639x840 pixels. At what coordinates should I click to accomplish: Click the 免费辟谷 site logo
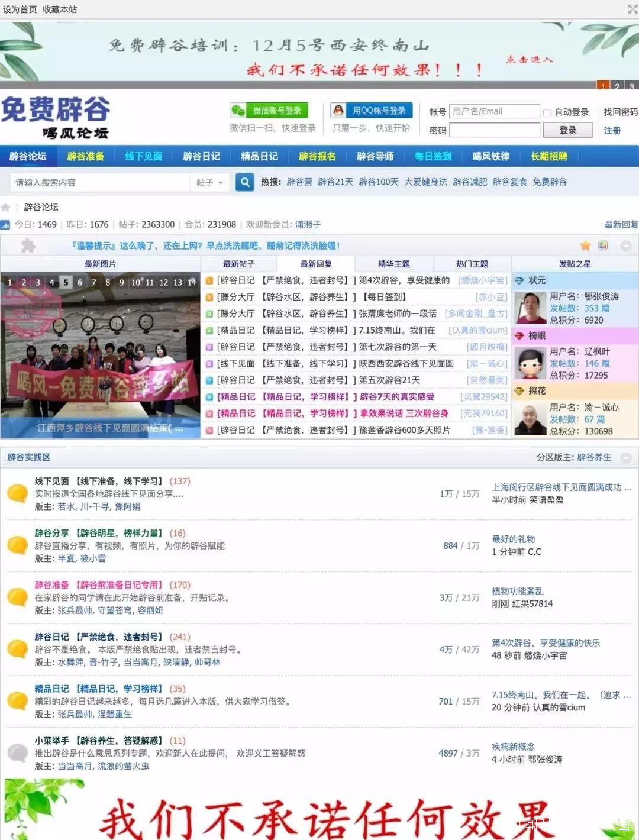tap(56, 118)
